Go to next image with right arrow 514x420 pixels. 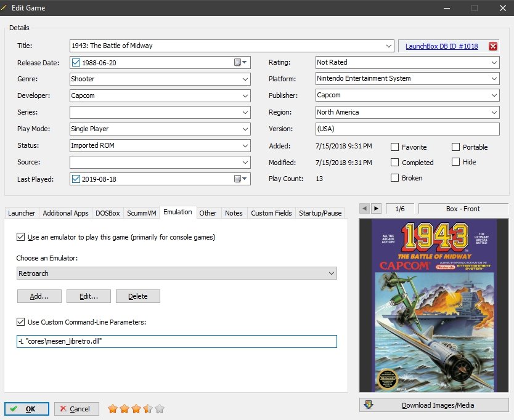coord(376,208)
